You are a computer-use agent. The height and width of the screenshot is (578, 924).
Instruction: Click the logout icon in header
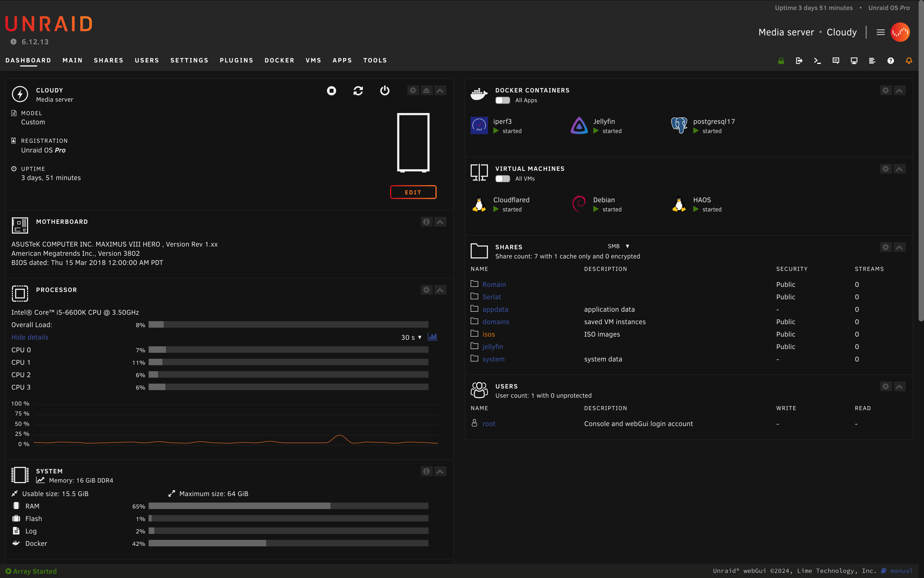pyautogui.click(x=799, y=61)
